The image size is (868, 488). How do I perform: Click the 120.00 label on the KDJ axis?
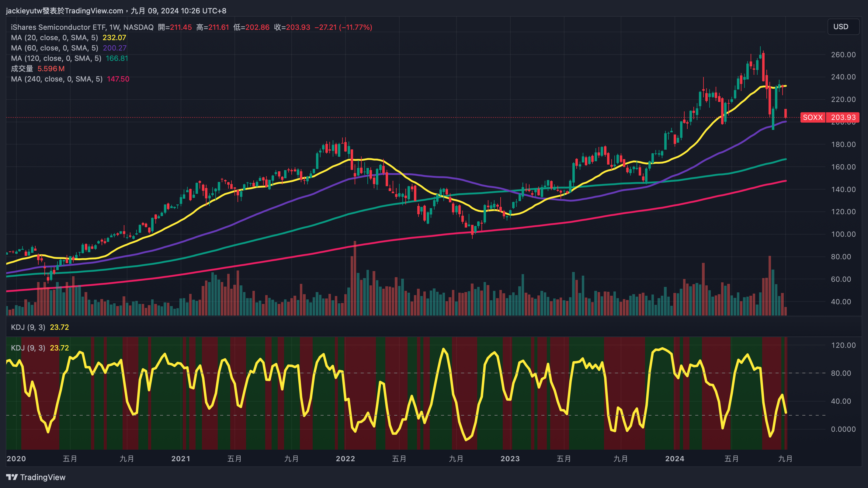[843, 345]
